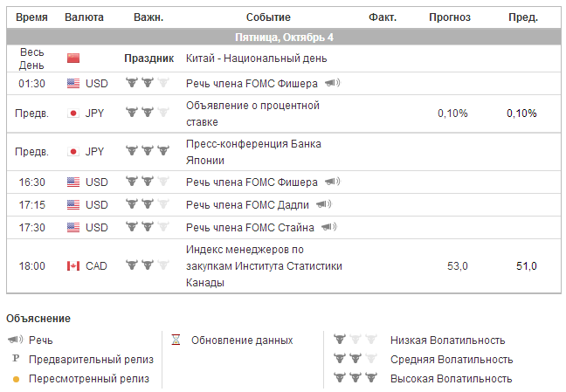
Task: Click the Пятница, Октябрь 4 date bar
Action: (284, 38)
